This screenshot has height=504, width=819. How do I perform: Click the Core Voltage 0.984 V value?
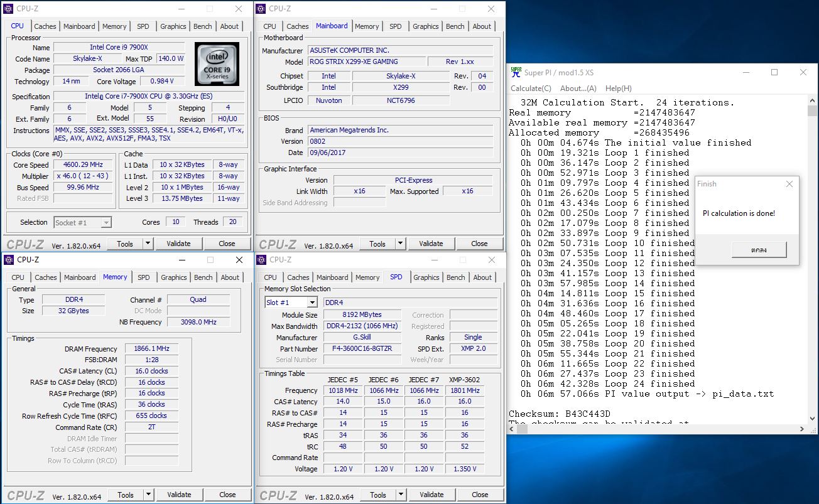click(x=163, y=82)
